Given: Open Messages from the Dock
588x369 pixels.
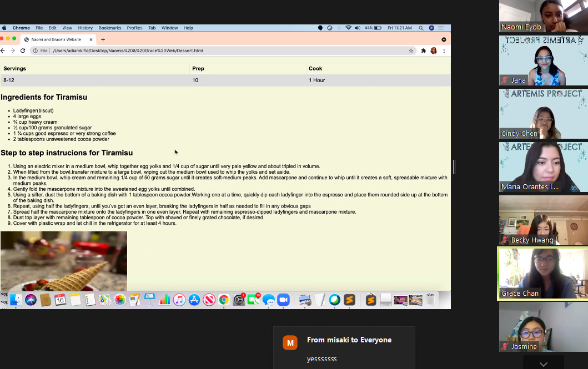Looking at the screenshot, I should [269, 300].
